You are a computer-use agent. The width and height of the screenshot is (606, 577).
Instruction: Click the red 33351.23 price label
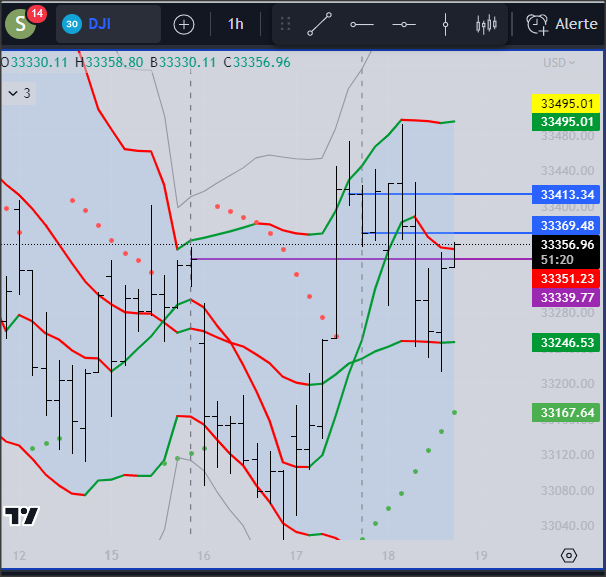pyautogui.click(x=566, y=279)
